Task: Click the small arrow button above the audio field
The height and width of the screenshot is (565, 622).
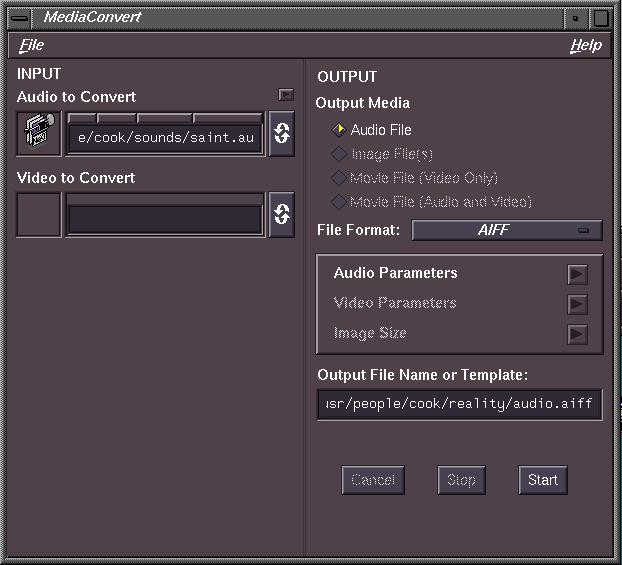Action: (286, 95)
